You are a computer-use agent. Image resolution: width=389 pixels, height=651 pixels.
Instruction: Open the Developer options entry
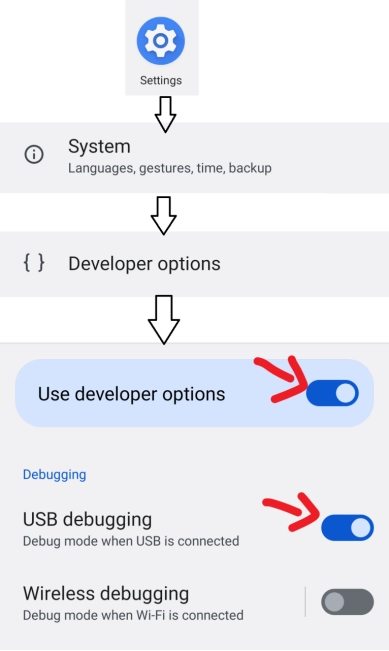(x=194, y=264)
